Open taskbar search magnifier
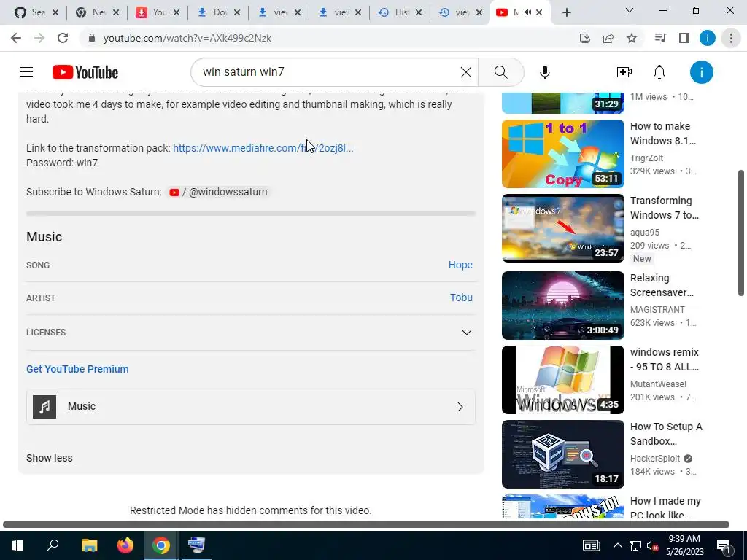 click(53, 545)
